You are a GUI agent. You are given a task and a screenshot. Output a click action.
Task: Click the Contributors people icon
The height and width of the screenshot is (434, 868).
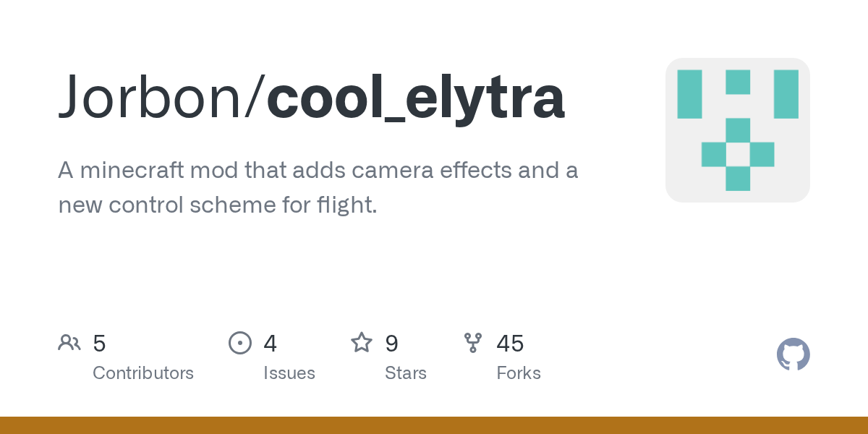(x=69, y=343)
